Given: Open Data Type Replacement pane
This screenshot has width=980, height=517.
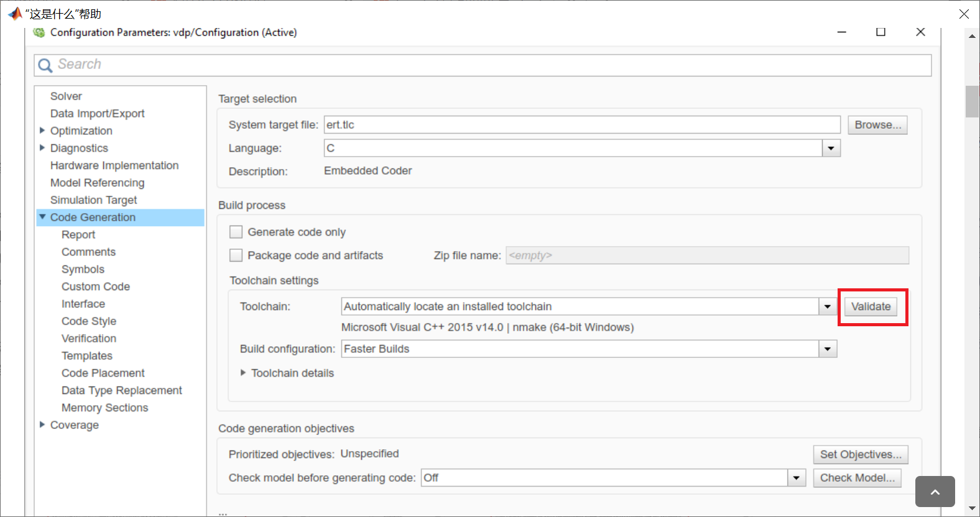Looking at the screenshot, I should (122, 390).
